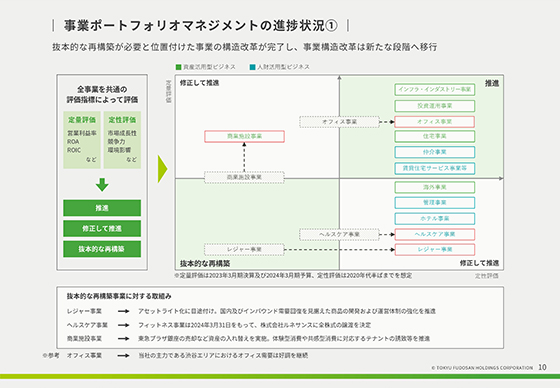Click the description starting アセットライト化に目途付け
560x388 pixels.
coord(287,311)
